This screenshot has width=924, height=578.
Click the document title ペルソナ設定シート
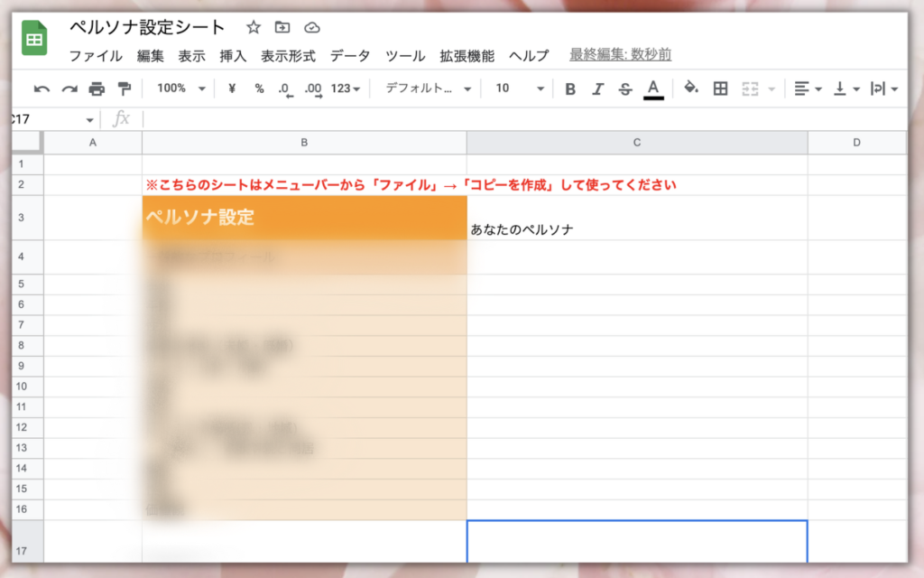pos(147,27)
